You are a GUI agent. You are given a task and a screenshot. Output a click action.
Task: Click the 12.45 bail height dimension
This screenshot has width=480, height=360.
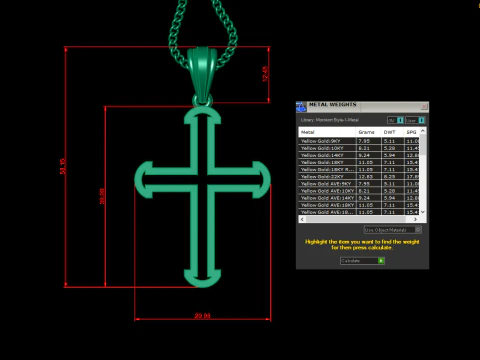tap(265, 74)
